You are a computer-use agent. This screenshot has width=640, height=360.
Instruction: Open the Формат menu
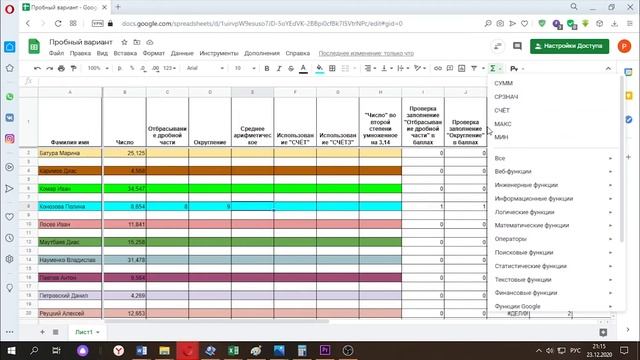tap(153, 53)
